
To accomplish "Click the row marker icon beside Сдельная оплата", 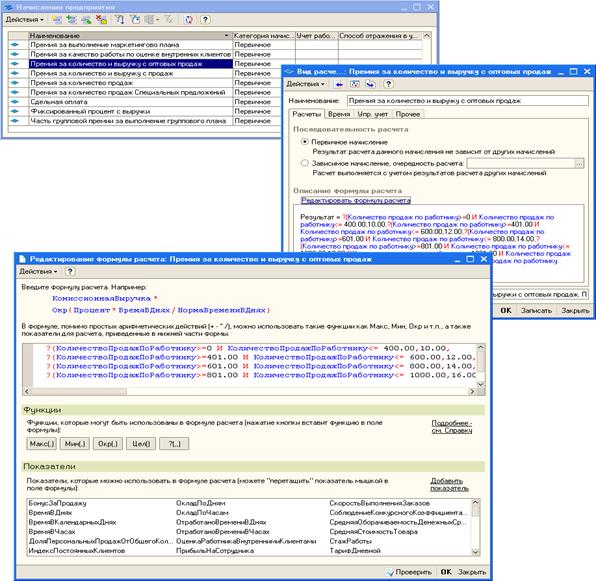I will 15,101.
